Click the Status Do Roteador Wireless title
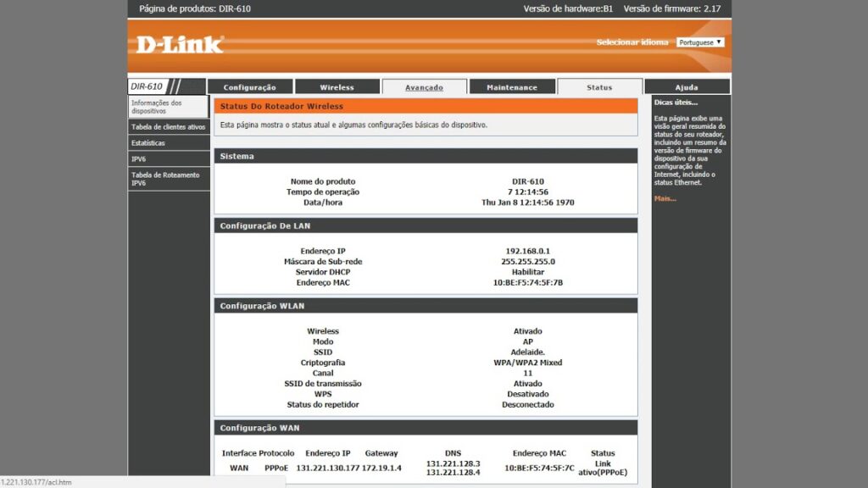The height and width of the screenshot is (488, 868). (x=281, y=106)
